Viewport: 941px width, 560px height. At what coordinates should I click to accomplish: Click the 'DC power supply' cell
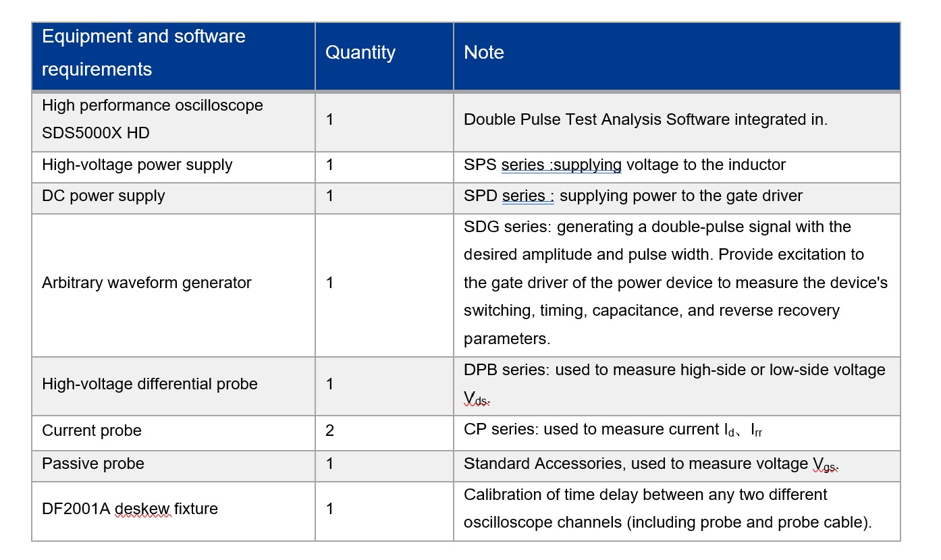point(103,196)
